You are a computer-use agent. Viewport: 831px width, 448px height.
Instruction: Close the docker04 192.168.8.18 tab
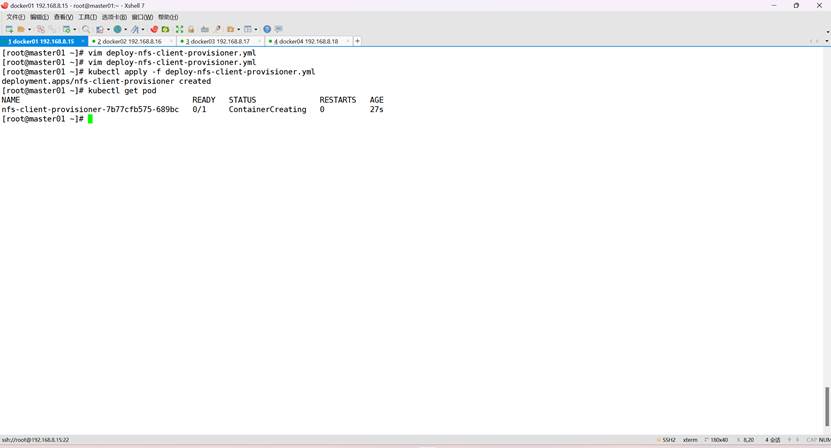point(348,41)
